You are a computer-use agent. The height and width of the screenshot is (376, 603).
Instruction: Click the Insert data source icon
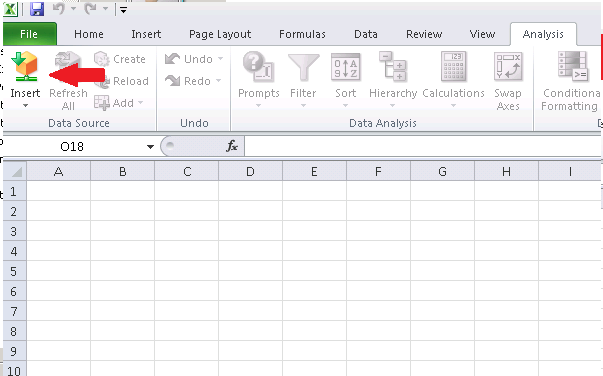click(x=25, y=66)
